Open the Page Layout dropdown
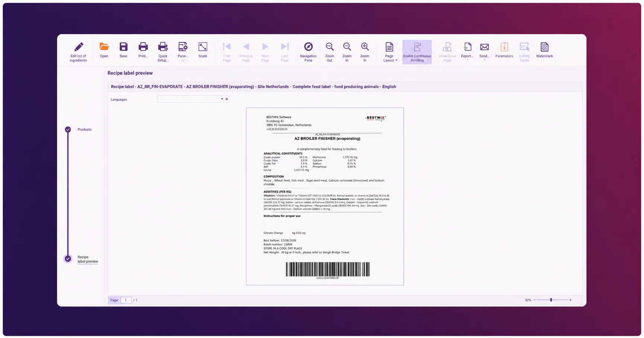Screen dimensions: 644x338 click(x=390, y=51)
